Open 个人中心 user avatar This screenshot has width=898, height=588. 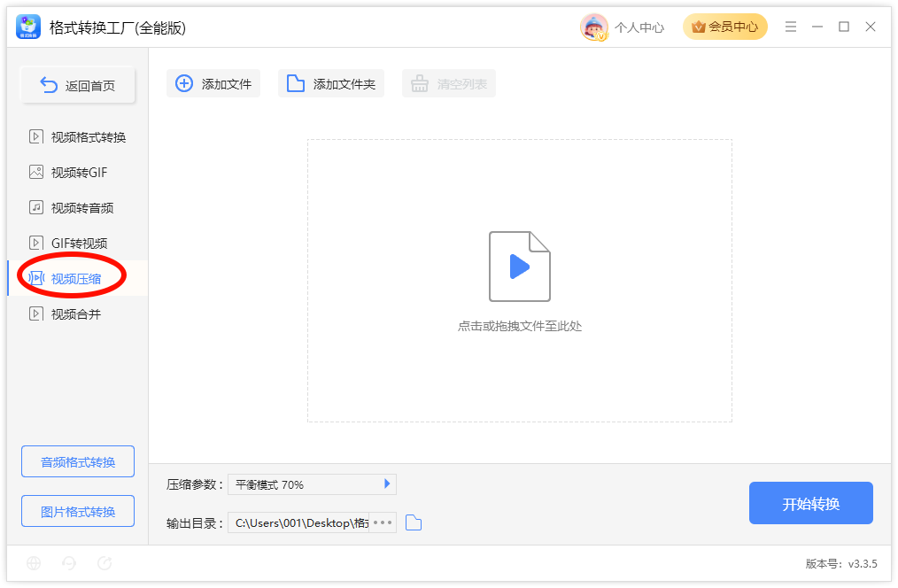tap(594, 27)
